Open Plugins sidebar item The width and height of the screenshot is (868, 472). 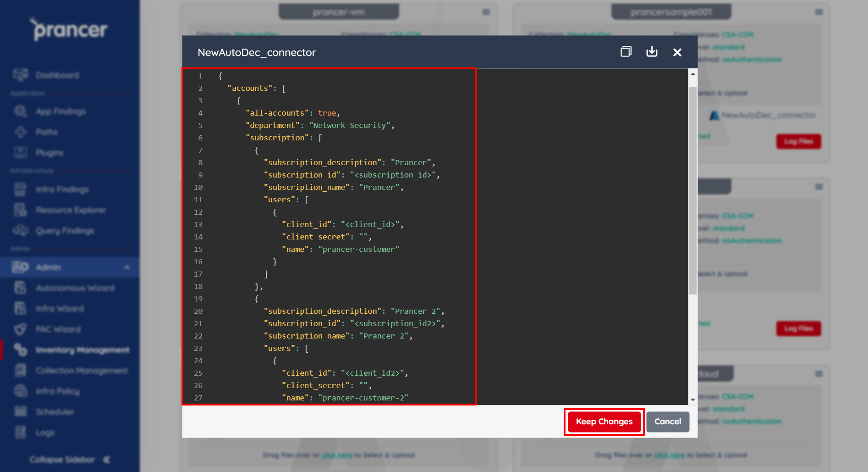[49, 153]
